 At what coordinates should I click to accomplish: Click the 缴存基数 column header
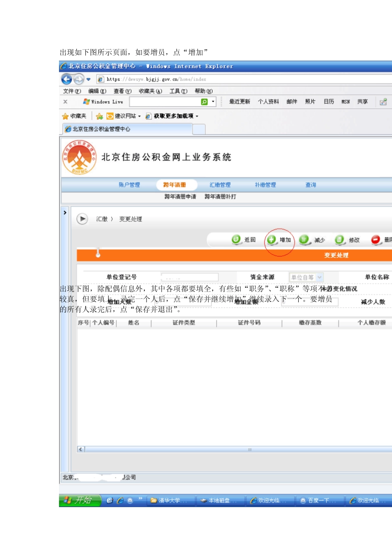pos(310,323)
